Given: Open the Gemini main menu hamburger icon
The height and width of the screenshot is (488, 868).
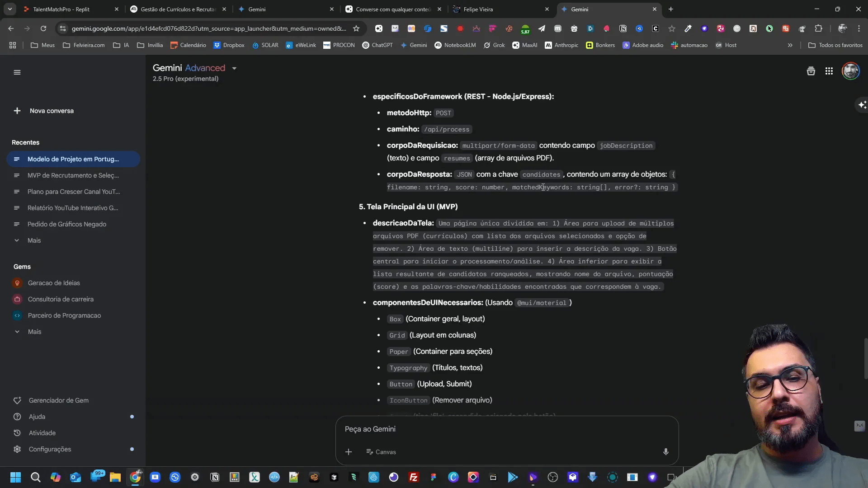Looking at the screenshot, I should [x=17, y=72].
